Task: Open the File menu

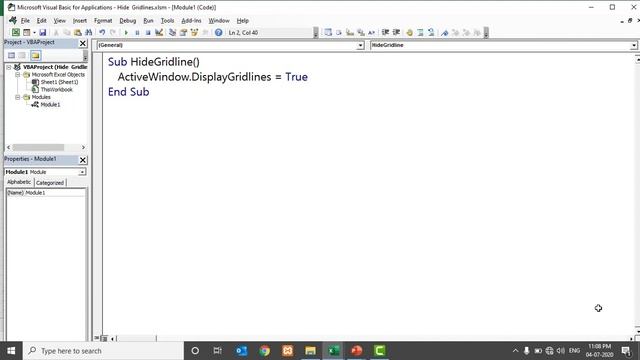Action: tap(25, 20)
